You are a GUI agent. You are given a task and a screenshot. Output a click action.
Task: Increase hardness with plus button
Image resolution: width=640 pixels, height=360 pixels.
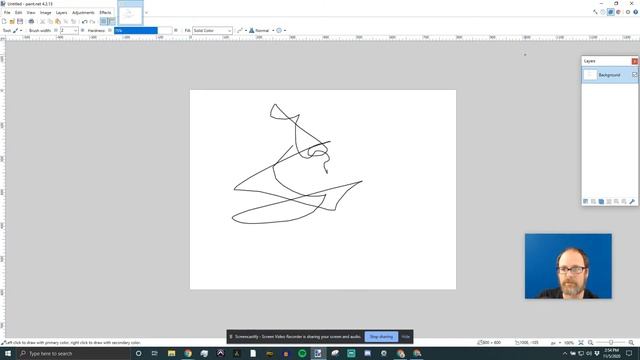click(x=176, y=31)
